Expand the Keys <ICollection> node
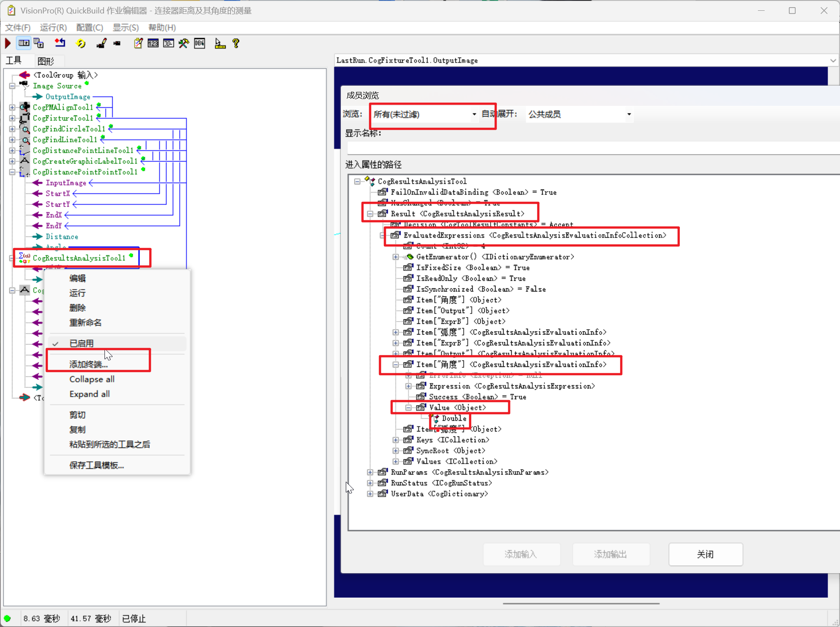The image size is (840, 627). pyautogui.click(x=396, y=440)
